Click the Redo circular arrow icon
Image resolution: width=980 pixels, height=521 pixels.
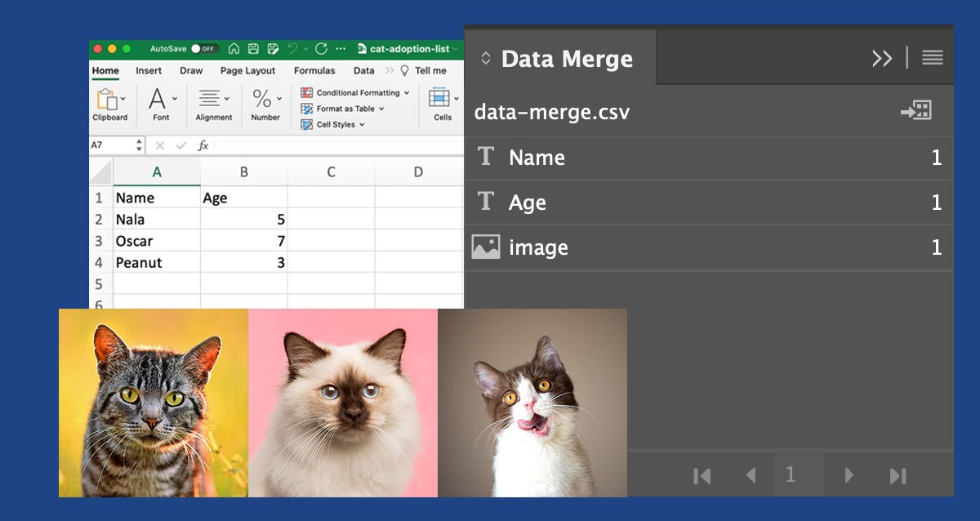coord(321,49)
